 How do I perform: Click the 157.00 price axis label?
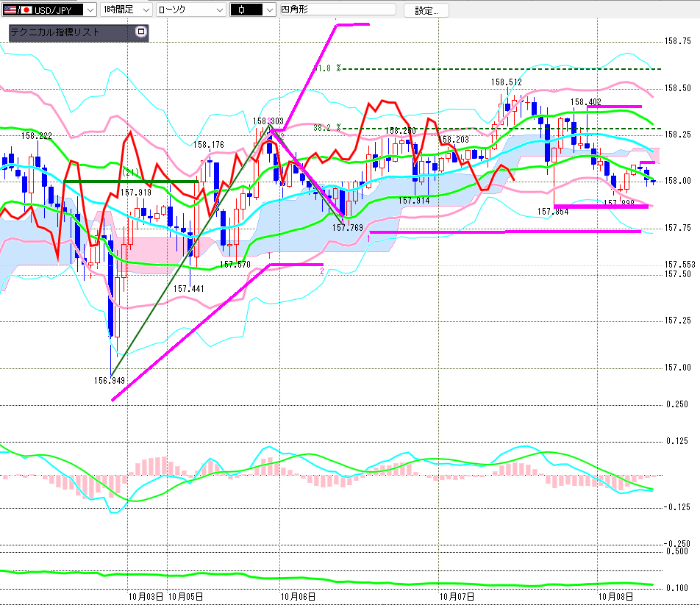pos(678,368)
